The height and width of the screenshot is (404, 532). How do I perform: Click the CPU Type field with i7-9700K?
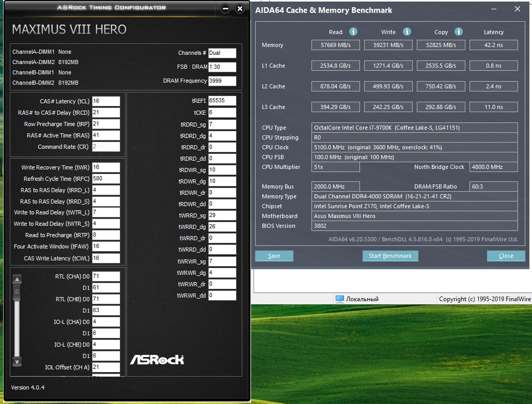(x=415, y=128)
